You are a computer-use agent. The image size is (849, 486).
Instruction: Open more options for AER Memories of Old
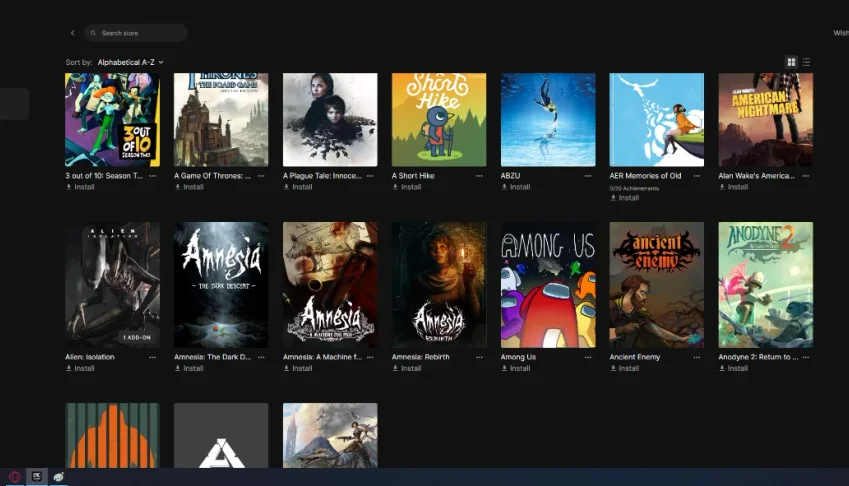click(697, 176)
